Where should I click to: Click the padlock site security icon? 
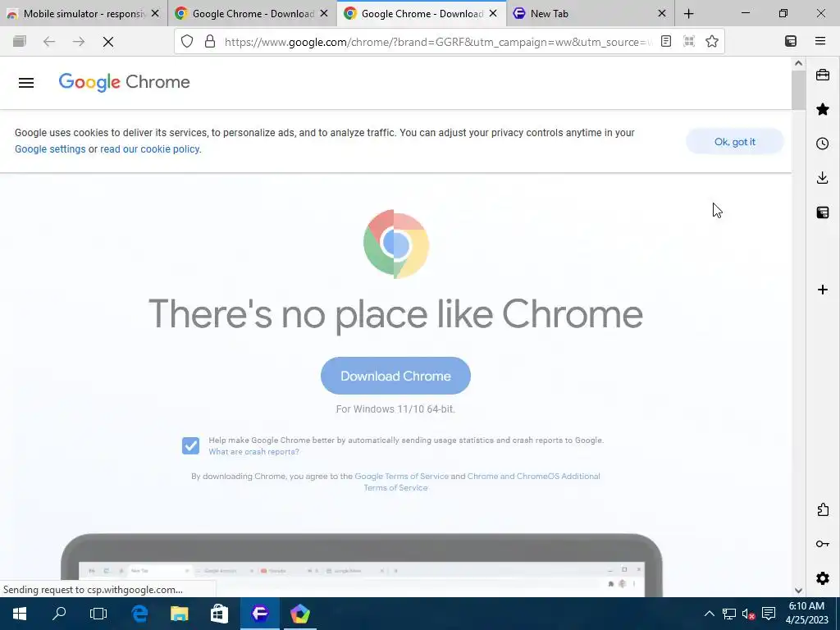210,41
